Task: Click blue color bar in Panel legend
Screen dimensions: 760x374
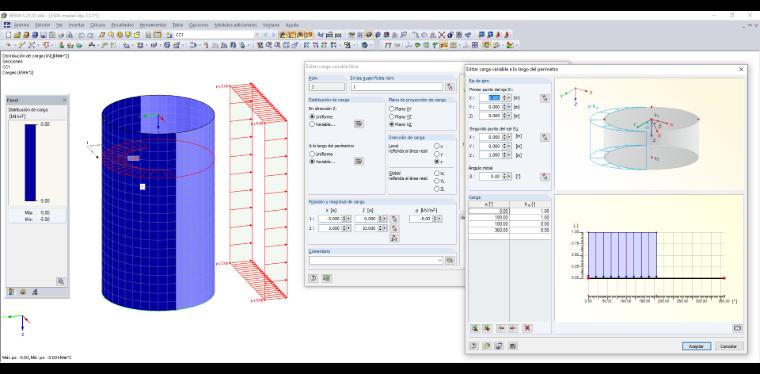Action: tap(30, 162)
